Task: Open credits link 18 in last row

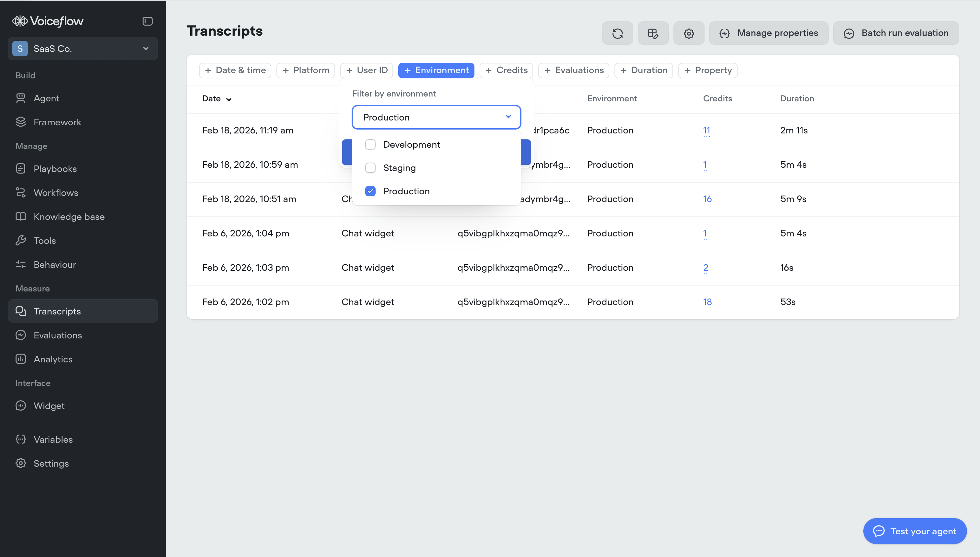Action: click(707, 302)
